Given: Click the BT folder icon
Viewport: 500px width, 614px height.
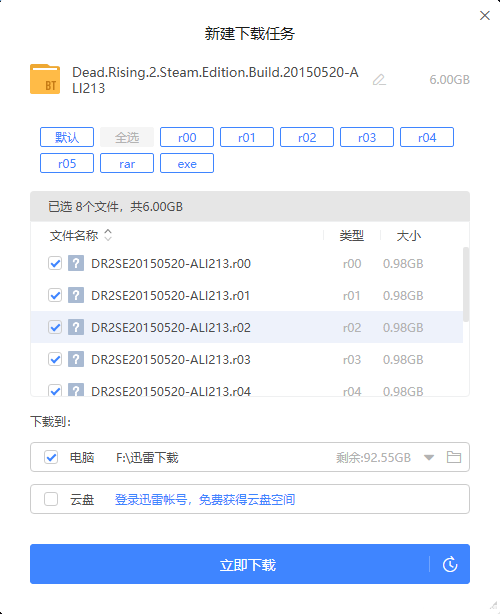Looking at the screenshot, I should point(45,79).
